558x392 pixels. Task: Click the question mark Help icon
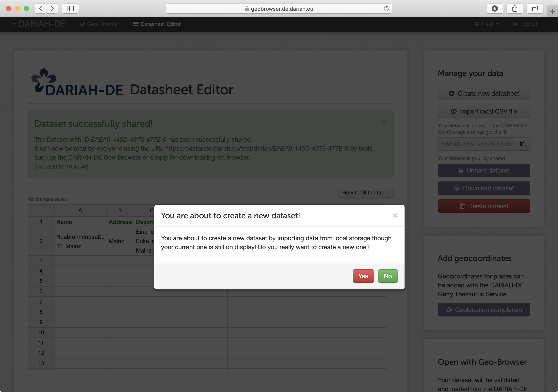pyautogui.click(x=477, y=24)
